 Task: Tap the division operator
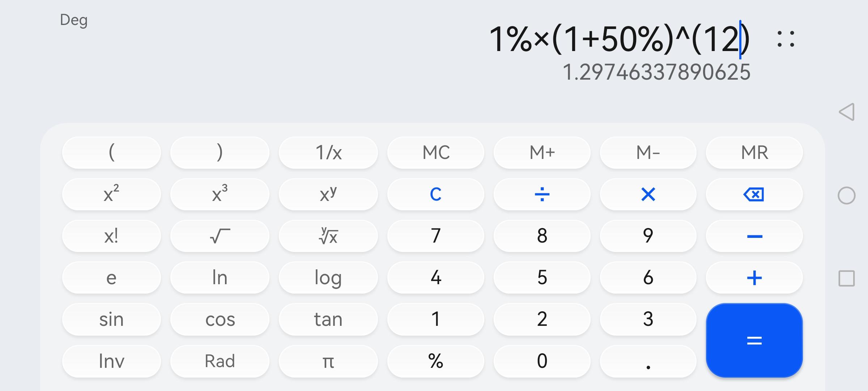click(x=542, y=194)
